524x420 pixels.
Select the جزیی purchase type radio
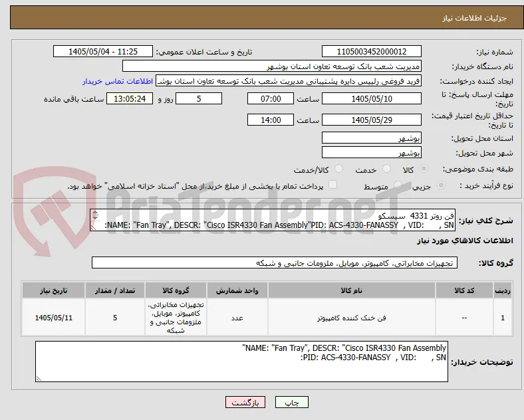[x=441, y=185]
